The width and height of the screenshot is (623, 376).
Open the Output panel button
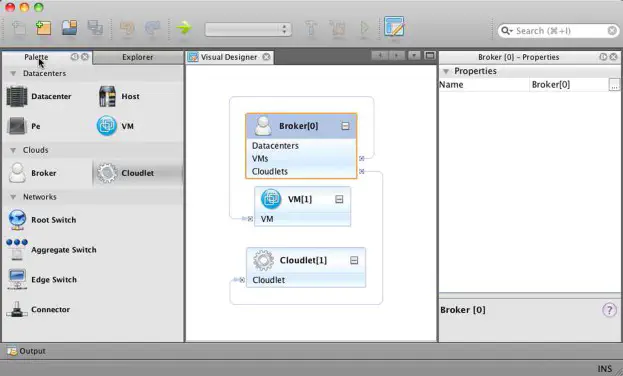(x=26, y=351)
